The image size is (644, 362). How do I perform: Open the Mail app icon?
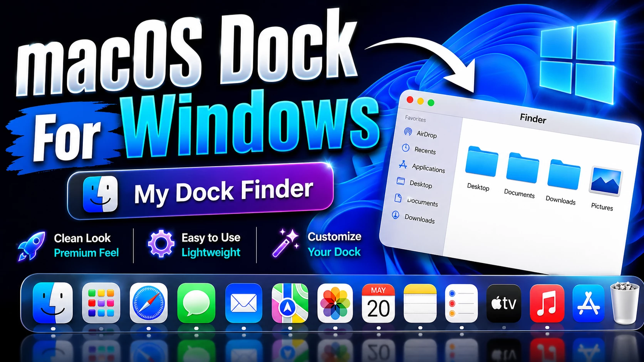[x=243, y=303]
